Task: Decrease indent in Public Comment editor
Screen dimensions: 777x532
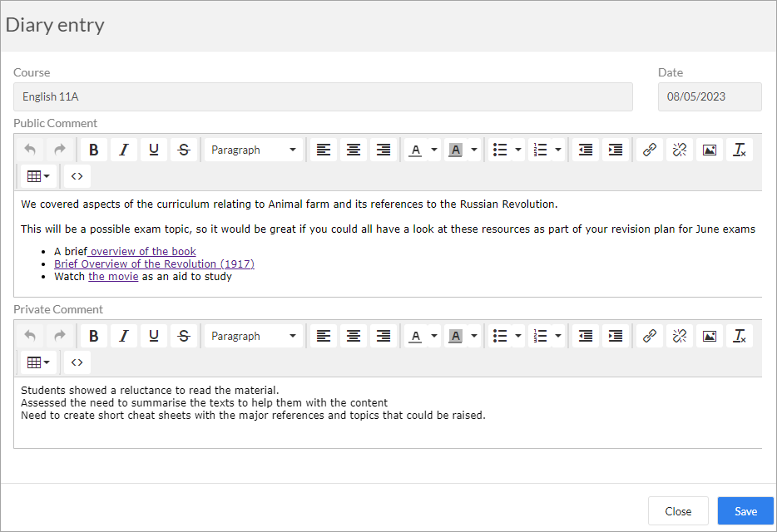Action: (x=586, y=150)
